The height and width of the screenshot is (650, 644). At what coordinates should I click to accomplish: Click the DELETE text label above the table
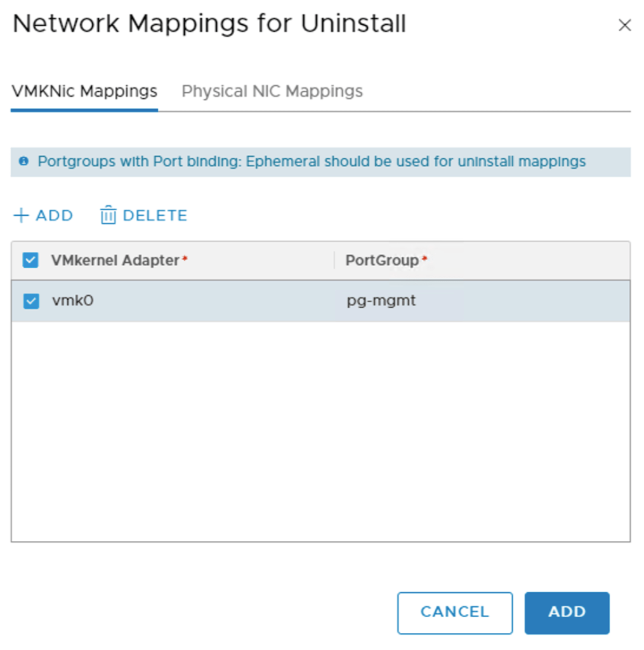tap(155, 216)
